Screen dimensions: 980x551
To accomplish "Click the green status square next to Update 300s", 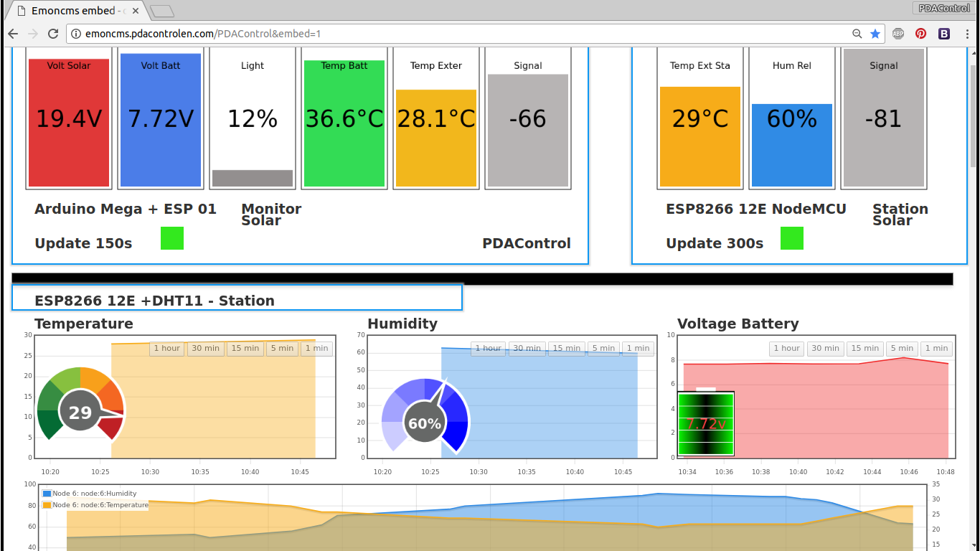I will pos(792,238).
